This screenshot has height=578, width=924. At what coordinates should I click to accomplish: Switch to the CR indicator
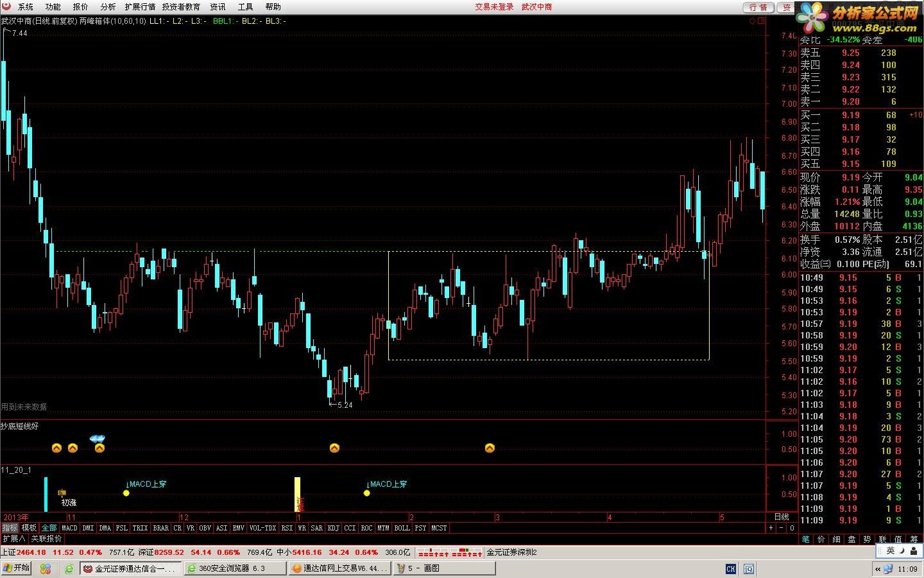pos(178,528)
